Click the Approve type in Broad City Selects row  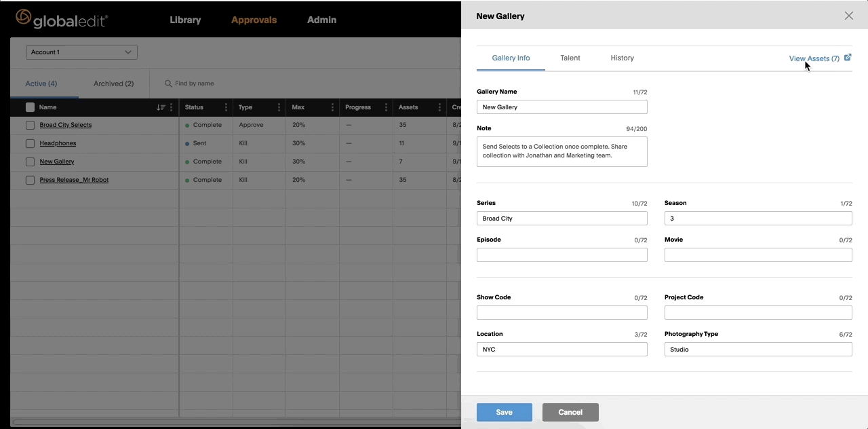coord(251,125)
